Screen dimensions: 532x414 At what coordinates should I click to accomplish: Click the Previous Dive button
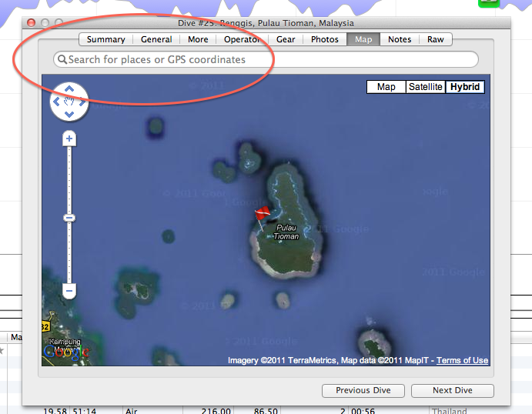(x=363, y=390)
